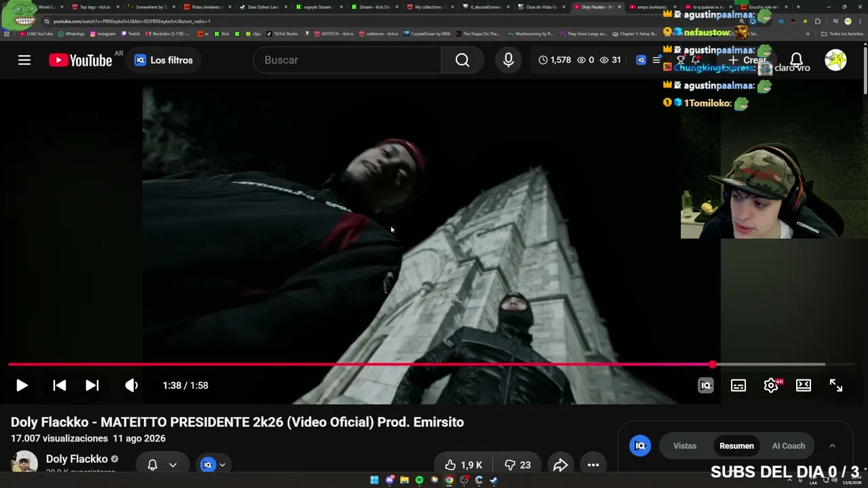The width and height of the screenshot is (868, 488).
Task: Mute the video volume
Action: click(132, 386)
